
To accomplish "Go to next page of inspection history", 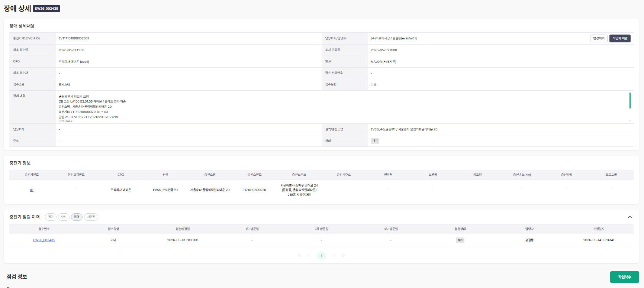I will click(334, 256).
